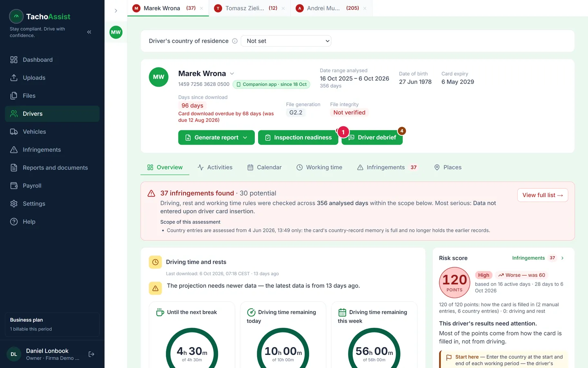Click View full list of infringements
This screenshot has width=588, height=368.
point(543,195)
